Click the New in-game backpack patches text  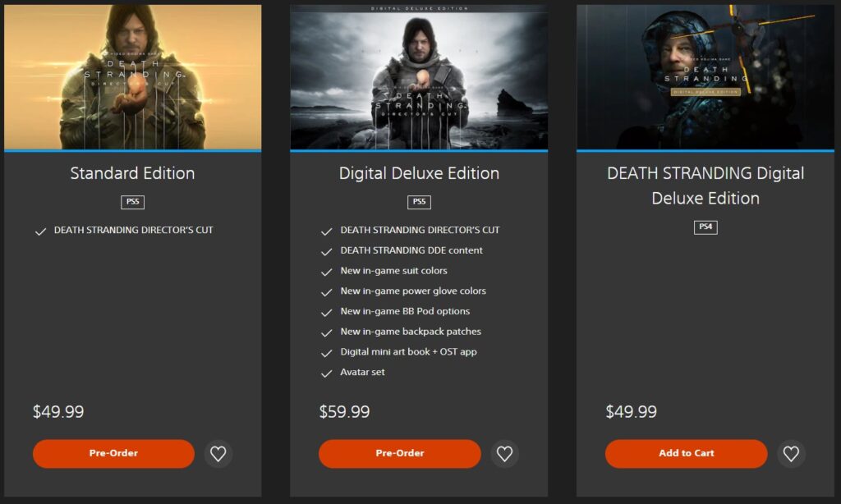pos(410,332)
